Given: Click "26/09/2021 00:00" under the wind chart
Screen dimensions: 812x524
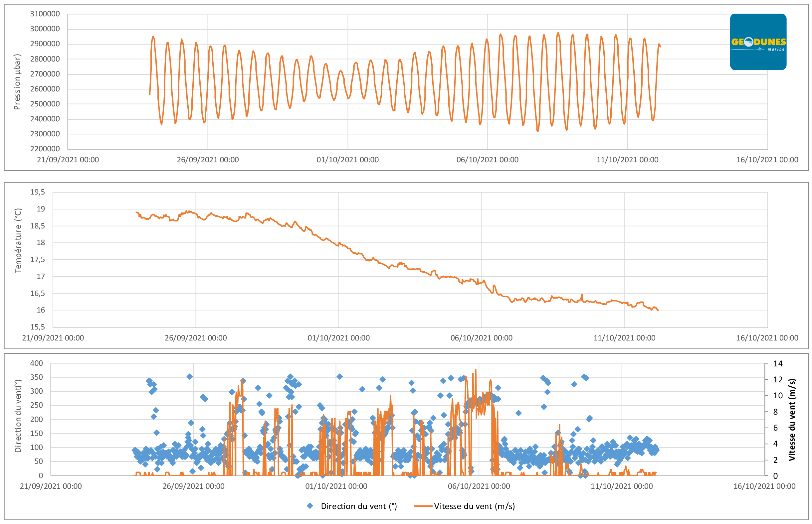Looking at the screenshot, I should [x=193, y=486].
